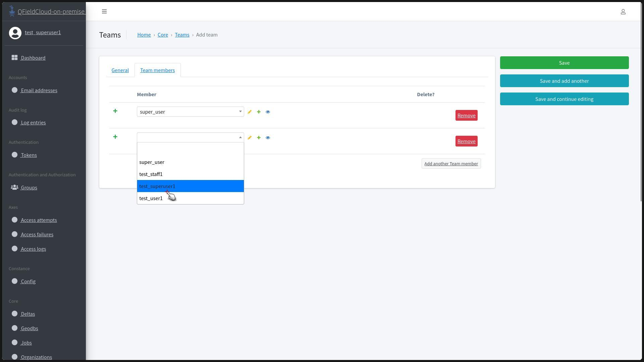Click the Groups icon in the sidebar
This screenshot has height=362, width=644.
pyautogui.click(x=14, y=187)
